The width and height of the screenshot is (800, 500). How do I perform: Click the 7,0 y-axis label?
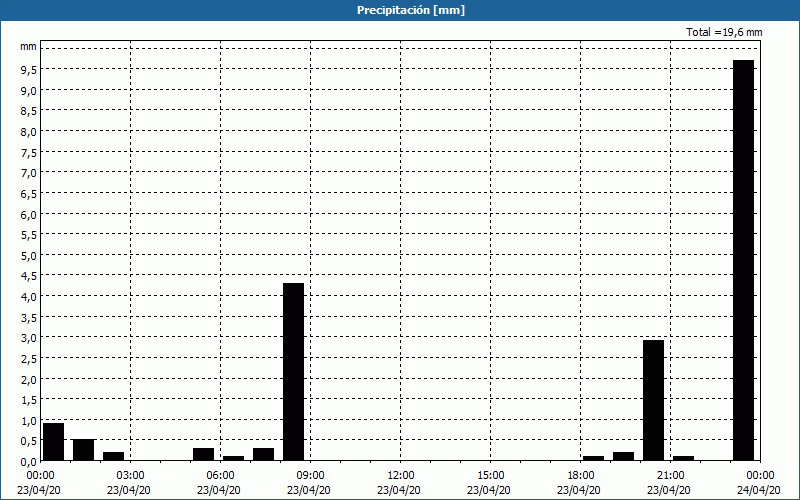click(29, 173)
